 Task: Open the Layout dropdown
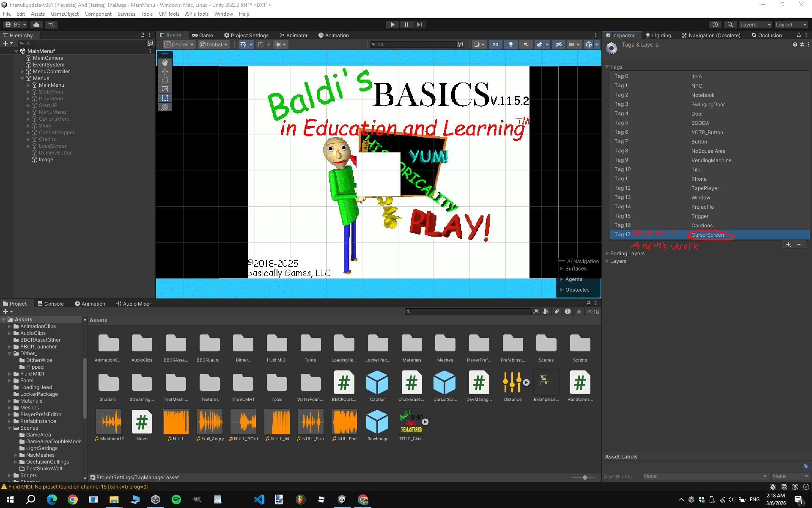coord(792,25)
